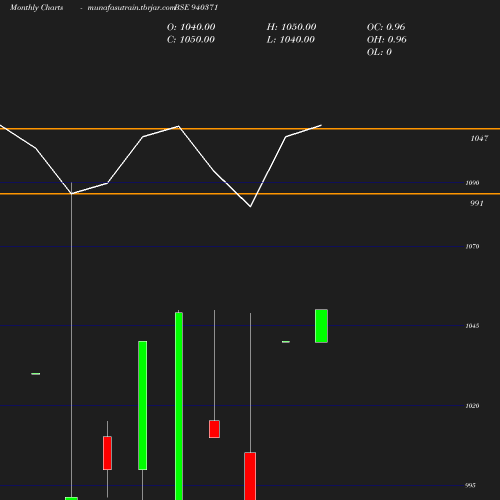This screenshot has width=500, height=500.
Task: Select the high value "H: 1050.00"
Action: click(x=291, y=27)
